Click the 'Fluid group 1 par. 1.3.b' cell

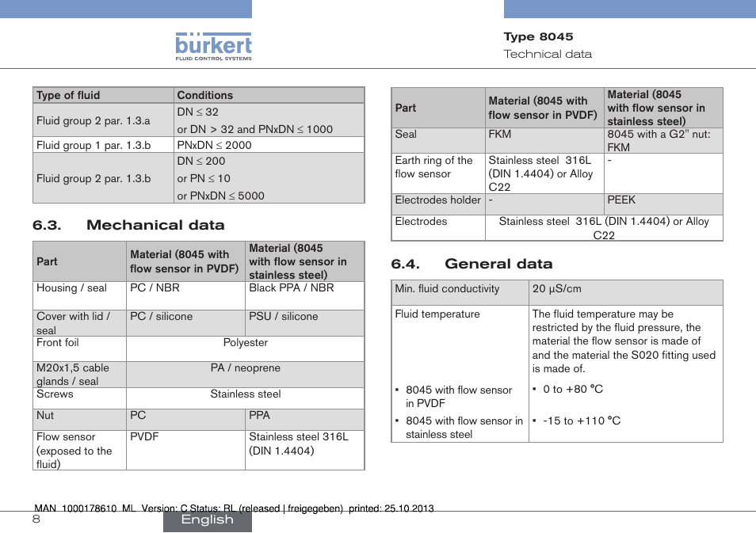pyautogui.click(x=103, y=145)
